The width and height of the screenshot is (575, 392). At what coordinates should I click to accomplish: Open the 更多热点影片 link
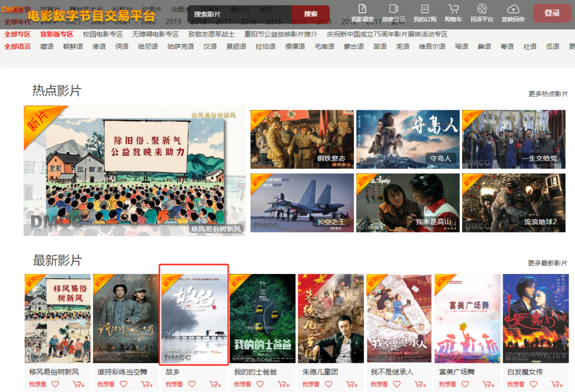tap(548, 94)
